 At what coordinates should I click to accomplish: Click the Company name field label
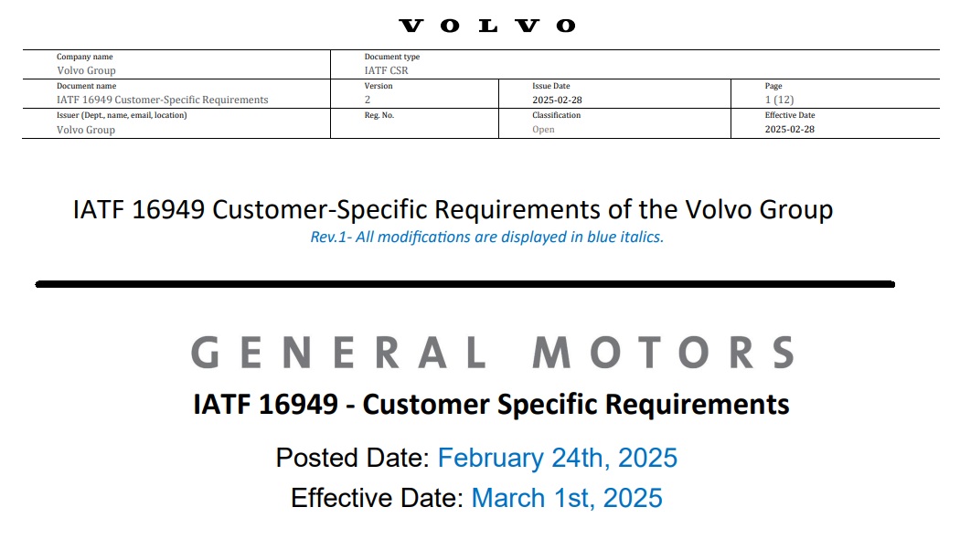85,57
